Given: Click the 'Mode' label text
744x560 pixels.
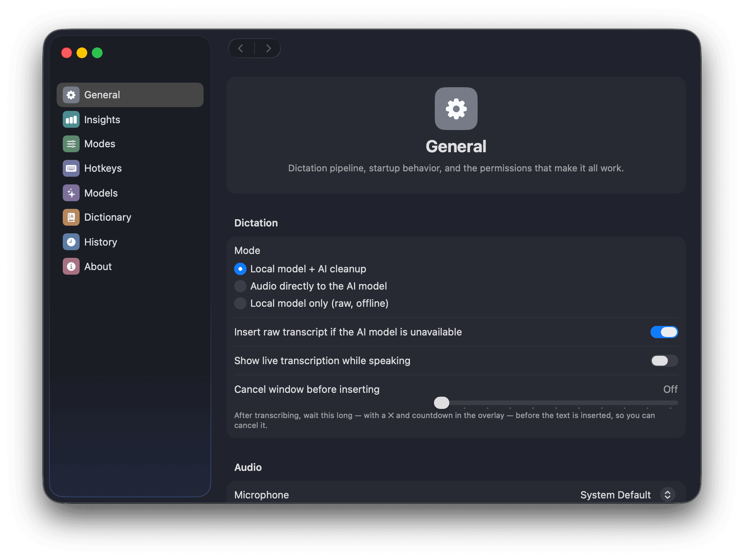Looking at the screenshot, I should click(x=247, y=251).
